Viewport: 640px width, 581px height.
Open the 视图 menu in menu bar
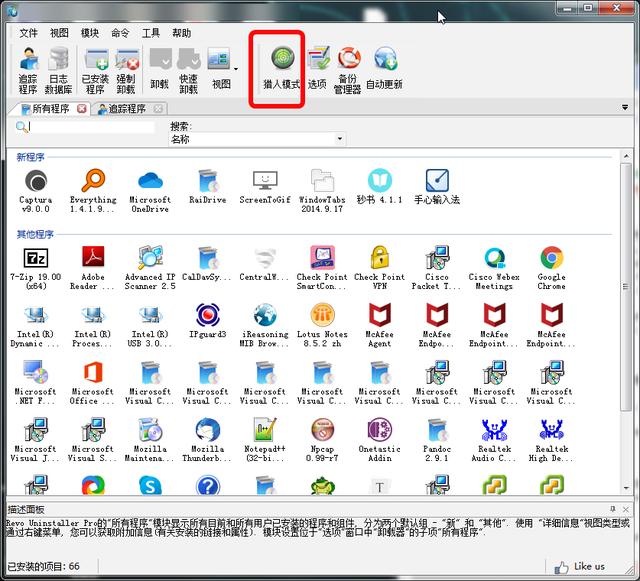click(59, 33)
